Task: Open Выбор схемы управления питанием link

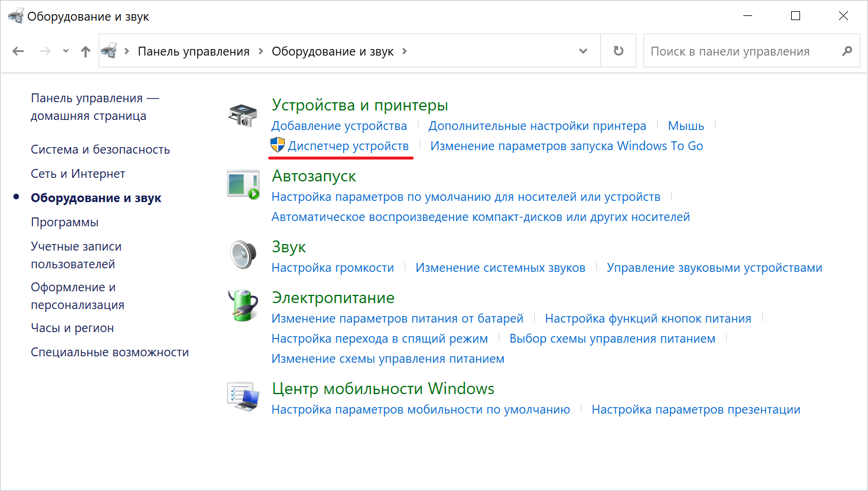Action: pos(612,339)
